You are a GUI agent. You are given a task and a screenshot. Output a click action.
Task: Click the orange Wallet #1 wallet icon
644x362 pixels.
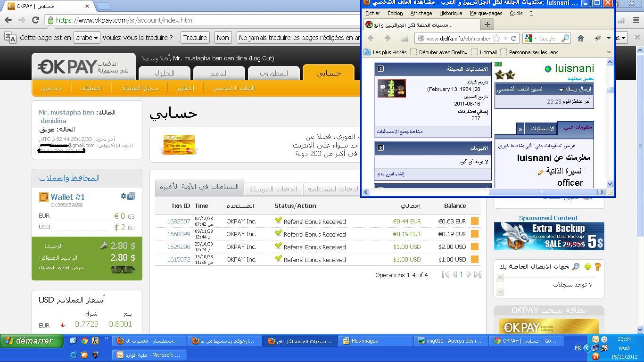click(44, 197)
